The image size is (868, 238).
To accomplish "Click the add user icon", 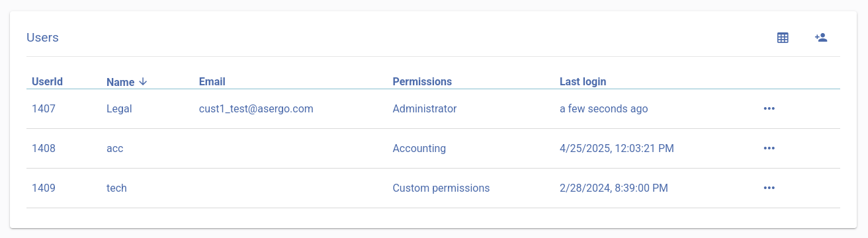I will [821, 38].
